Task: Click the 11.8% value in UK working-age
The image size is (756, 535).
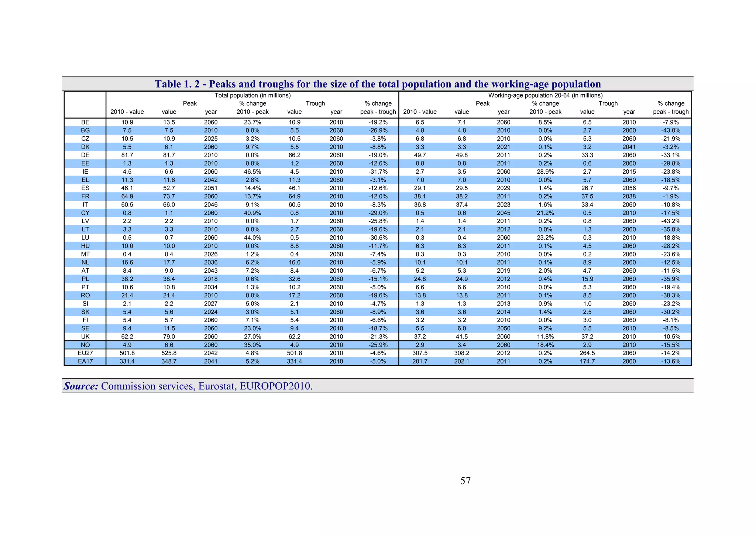Action: 546,337
